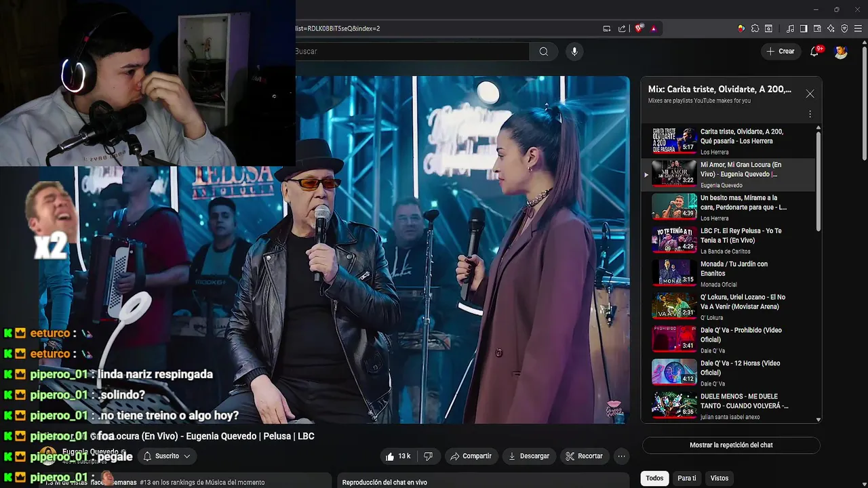Screen dimensions: 868x488
Task: Start voice search with the microphone icon
Action: click(x=574, y=52)
